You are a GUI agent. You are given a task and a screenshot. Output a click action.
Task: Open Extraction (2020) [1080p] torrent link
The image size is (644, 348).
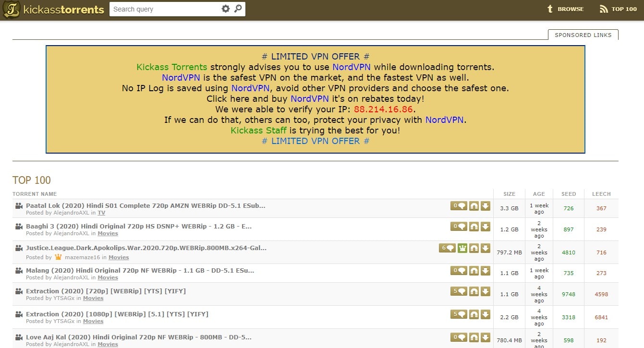(x=117, y=314)
